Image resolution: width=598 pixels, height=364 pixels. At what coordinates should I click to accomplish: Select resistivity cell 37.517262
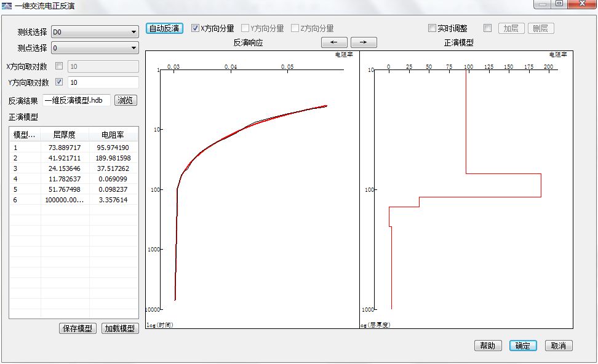point(113,168)
